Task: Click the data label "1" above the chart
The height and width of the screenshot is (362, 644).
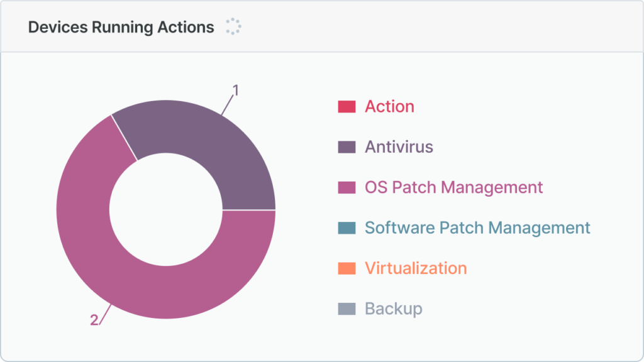Action: pyautogui.click(x=236, y=90)
